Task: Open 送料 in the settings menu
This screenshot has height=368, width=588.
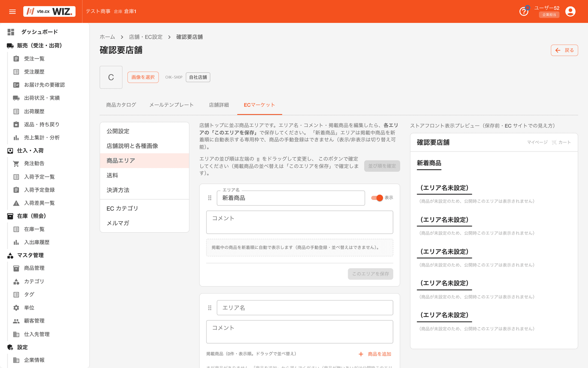Action: point(144,176)
